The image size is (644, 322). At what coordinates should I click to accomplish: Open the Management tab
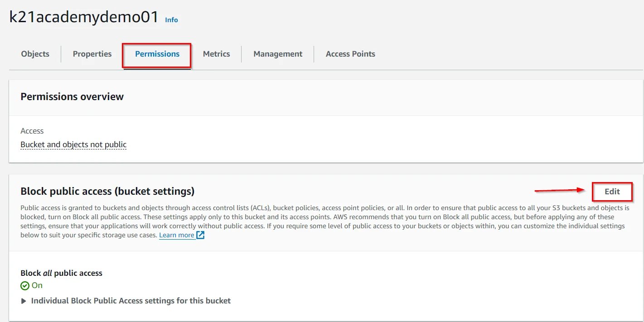277,54
